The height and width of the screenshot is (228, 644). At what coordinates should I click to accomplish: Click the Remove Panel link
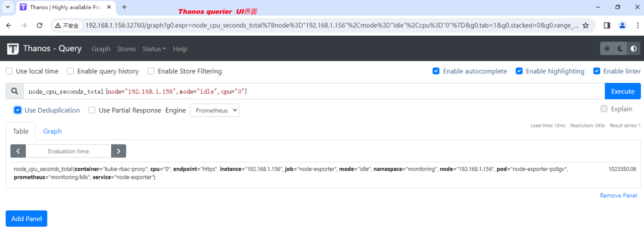tap(618, 195)
